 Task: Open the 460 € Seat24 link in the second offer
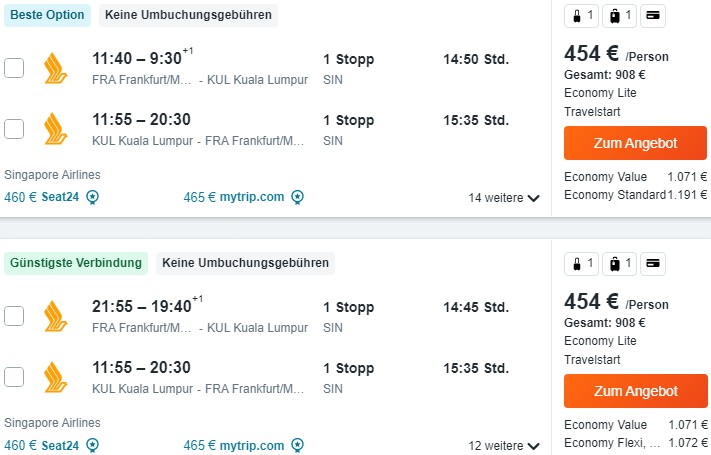pyautogui.click(x=42, y=445)
